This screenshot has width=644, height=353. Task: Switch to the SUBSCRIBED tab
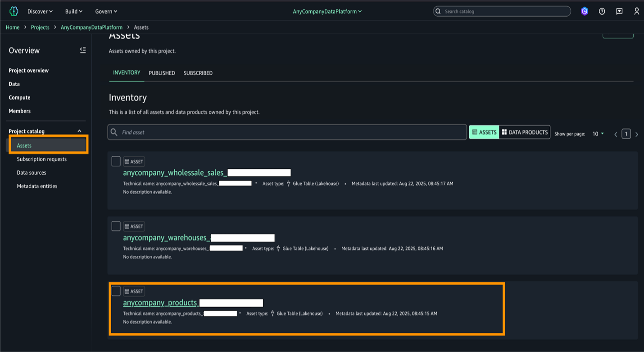click(198, 73)
